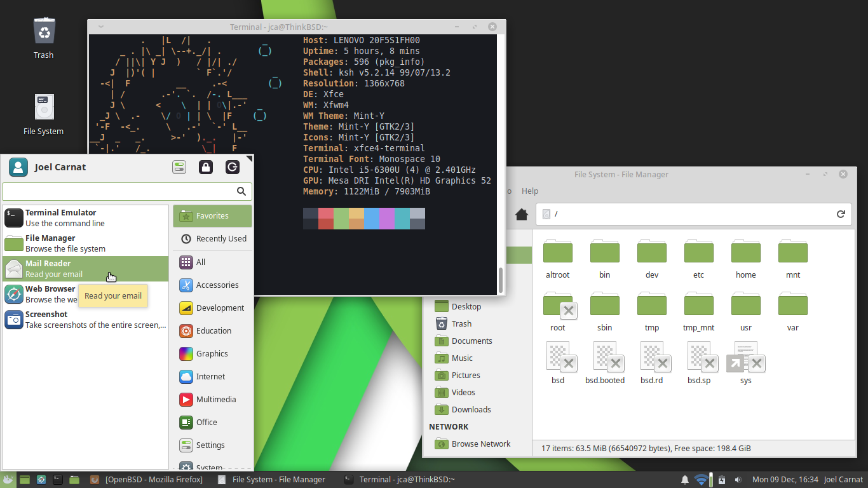Click the home icon in File Manager toolbar

(x=522, y=214)
